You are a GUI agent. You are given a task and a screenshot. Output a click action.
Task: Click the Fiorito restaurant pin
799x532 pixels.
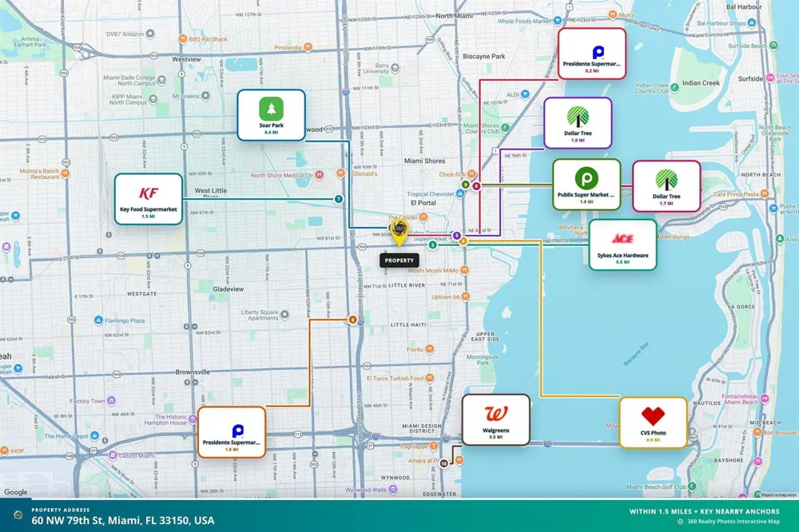click(x=430, y=349)
